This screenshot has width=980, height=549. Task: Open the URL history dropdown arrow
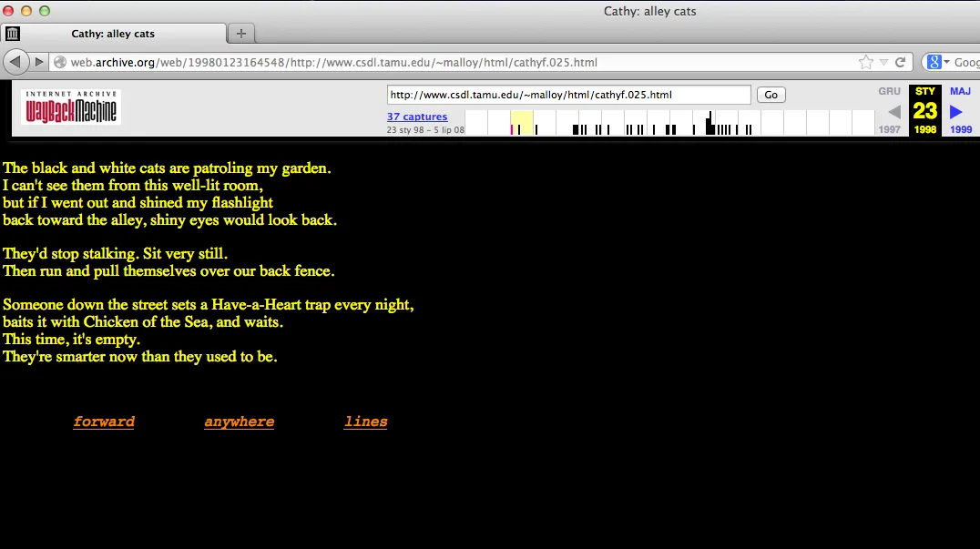point(883,62)
